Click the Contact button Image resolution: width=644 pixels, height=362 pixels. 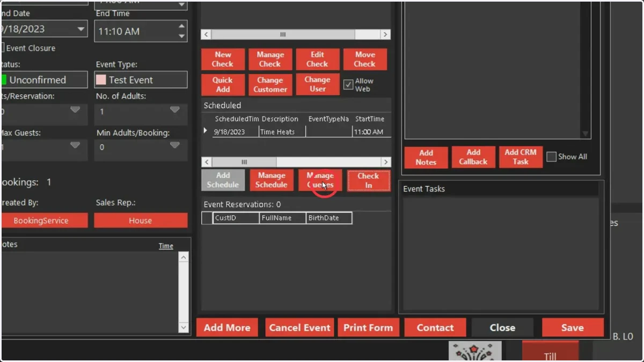(x=435, y=328)
